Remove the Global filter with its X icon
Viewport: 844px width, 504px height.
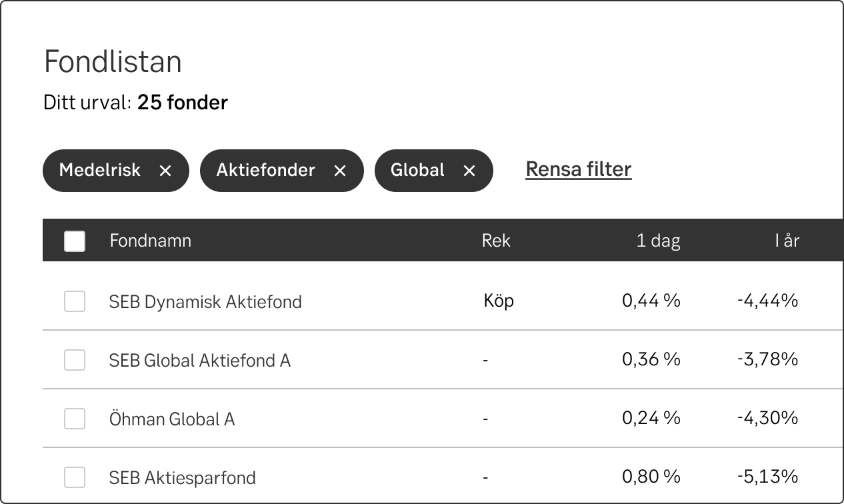pyautogui.click(x=469, y=171)
